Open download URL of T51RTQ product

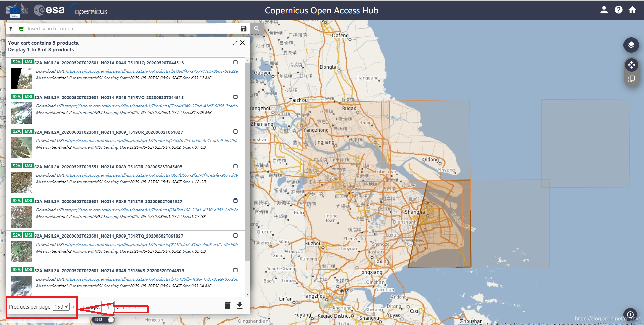pos(152,245)
